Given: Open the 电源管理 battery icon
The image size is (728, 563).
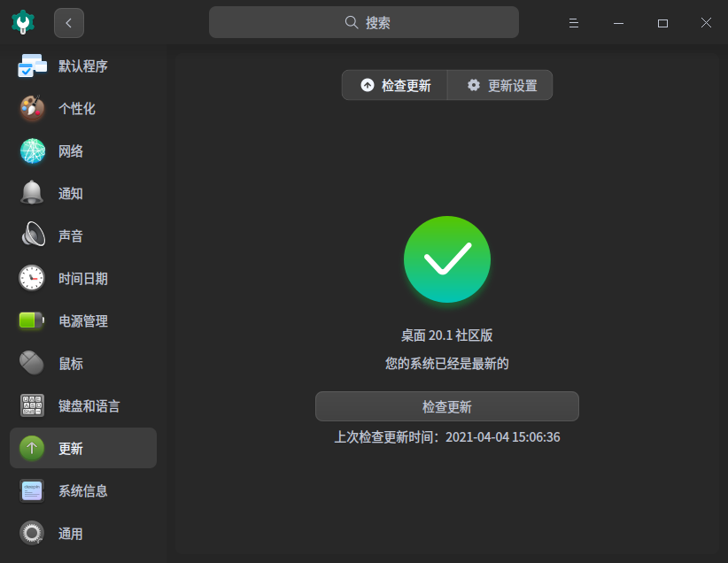Looking at the screenshot, I should [x=32, y=320].
